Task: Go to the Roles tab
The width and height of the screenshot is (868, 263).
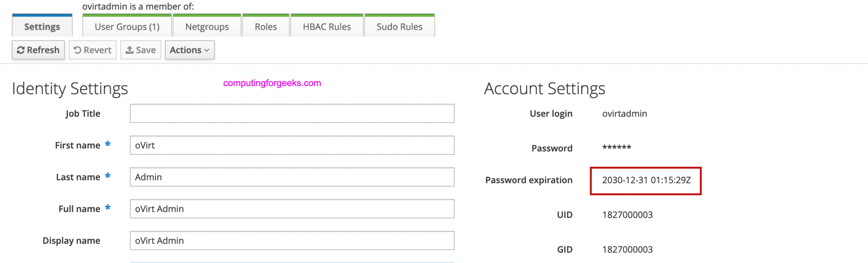Action: 266,27
